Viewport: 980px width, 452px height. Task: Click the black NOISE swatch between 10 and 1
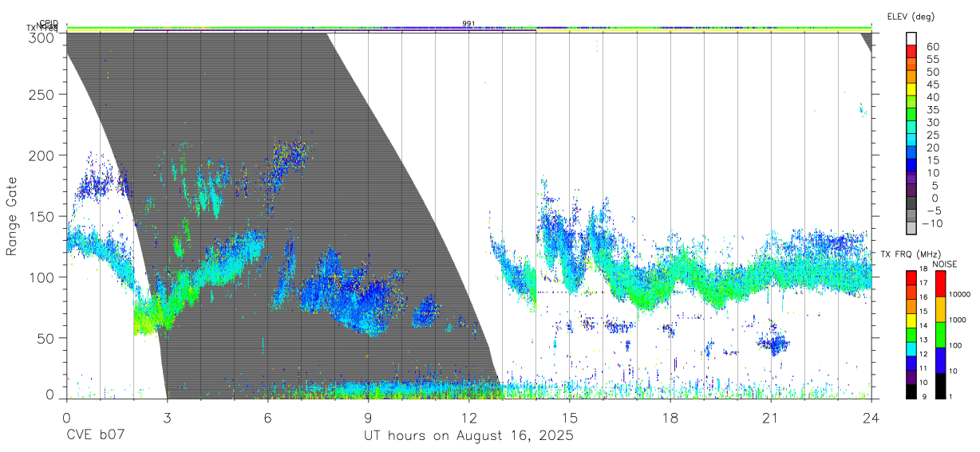(x=939, y=385)
